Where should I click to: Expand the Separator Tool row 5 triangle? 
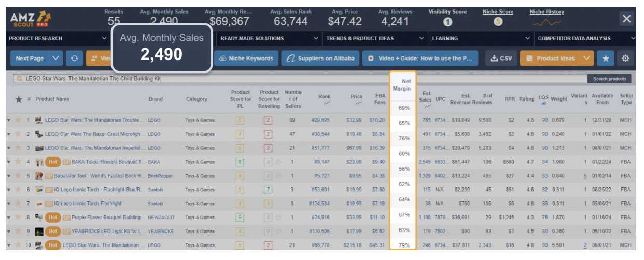(9, 176)
